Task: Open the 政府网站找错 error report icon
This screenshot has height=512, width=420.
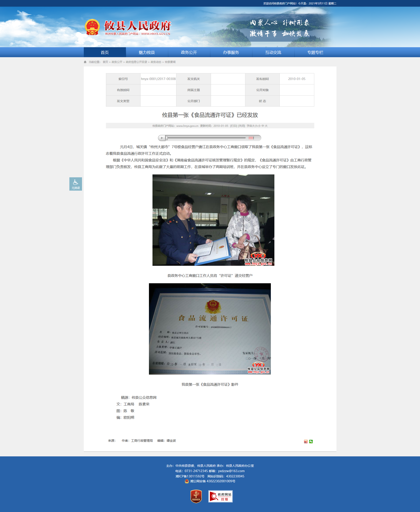Action: tap(220, 496)
